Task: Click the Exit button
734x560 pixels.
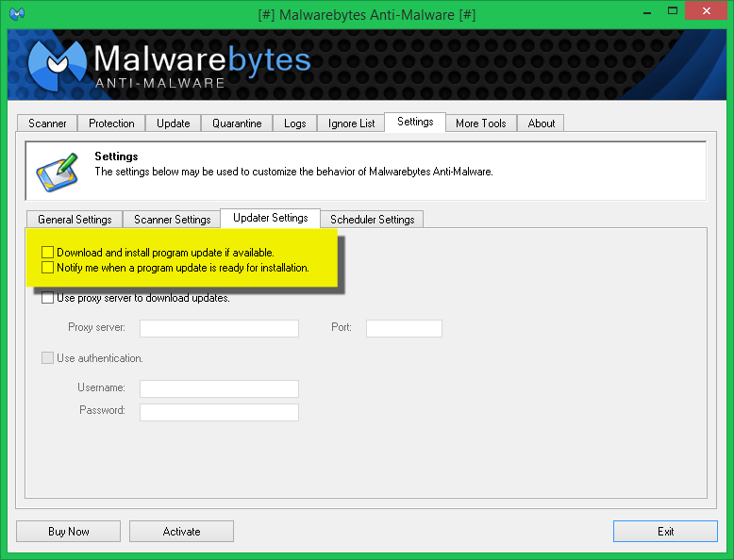Action: click(665, 532)
